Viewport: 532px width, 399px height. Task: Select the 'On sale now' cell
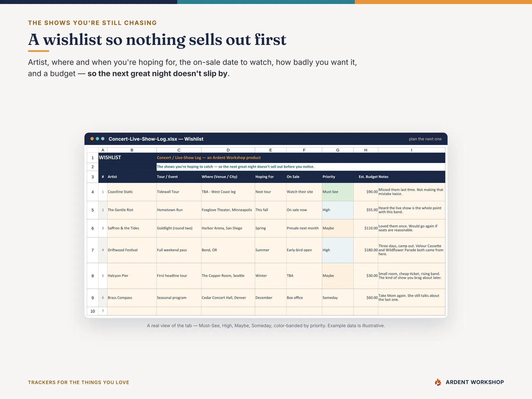point(304,210)
